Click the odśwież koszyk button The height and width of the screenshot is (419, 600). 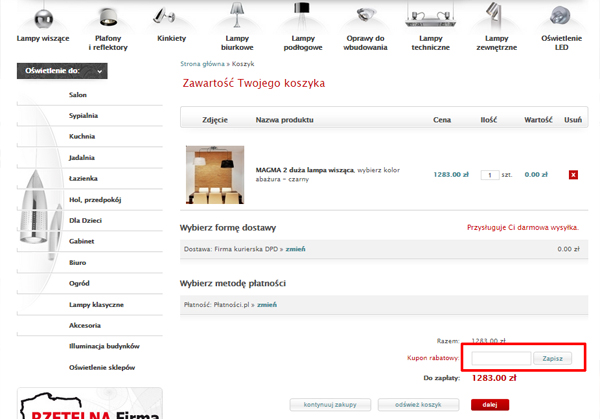coord(418,405)
